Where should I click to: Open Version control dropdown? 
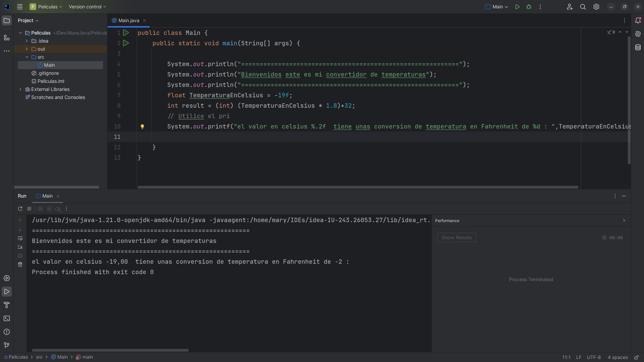point(87,7)
